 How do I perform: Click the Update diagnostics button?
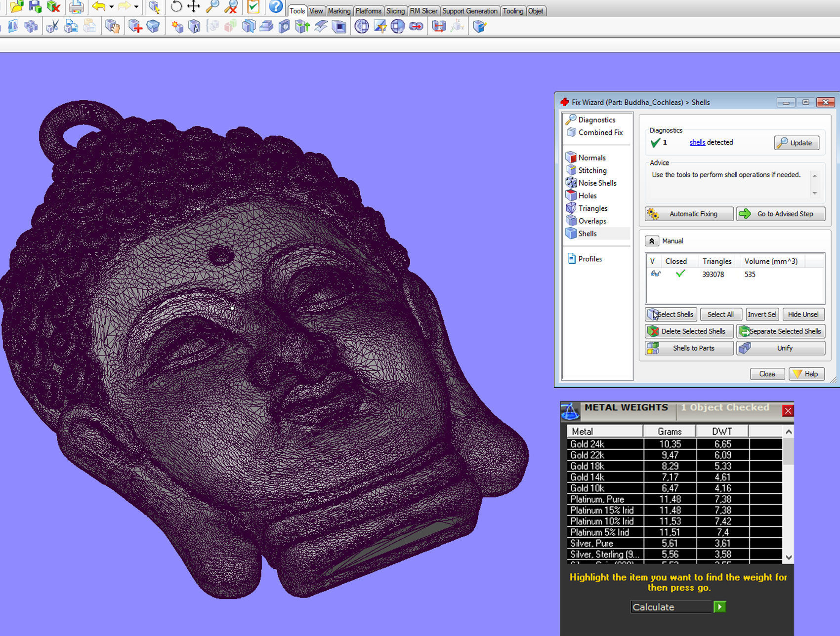coord(797,143)
